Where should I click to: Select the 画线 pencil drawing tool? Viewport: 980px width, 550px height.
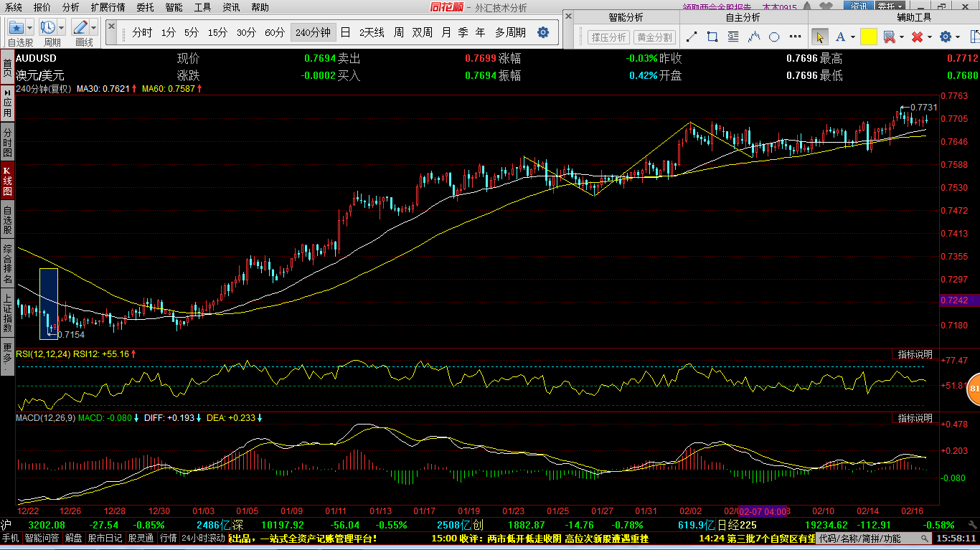click(80, 28)
